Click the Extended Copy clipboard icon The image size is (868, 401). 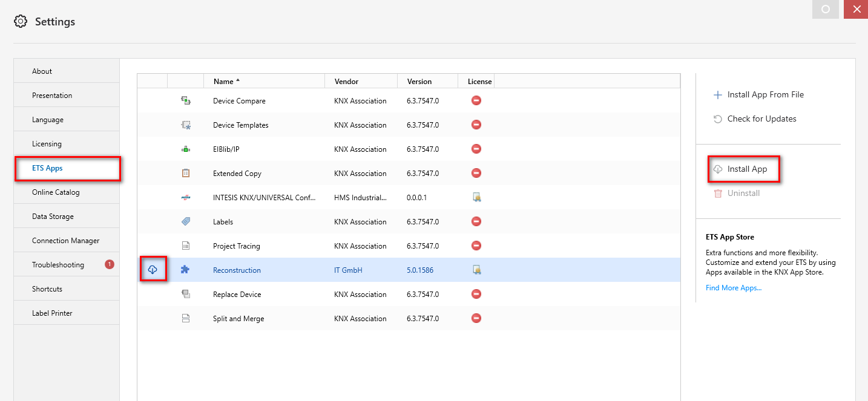pos(186,173)
